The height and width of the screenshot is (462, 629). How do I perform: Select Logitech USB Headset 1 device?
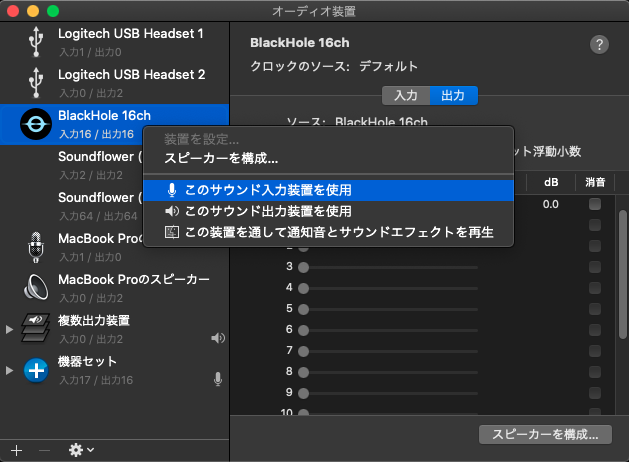pos(114,42)
